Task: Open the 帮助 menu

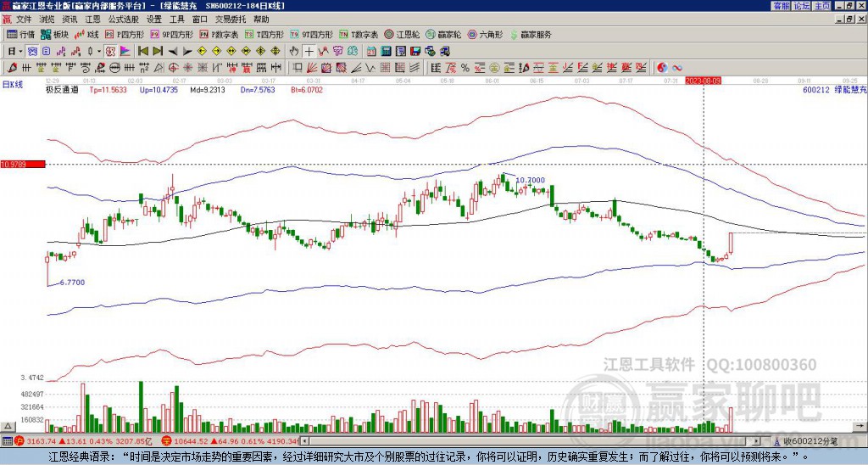Action: tap(261, 20)
